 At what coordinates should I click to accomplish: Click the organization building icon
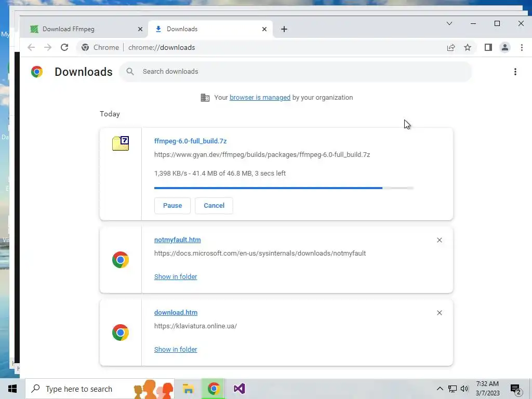tap(205, 98)
